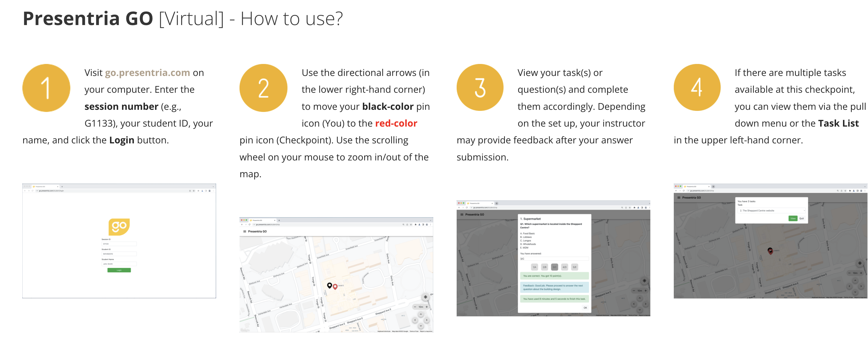Click the locate-me target button in step 2 map
868x339 pixels.
[425, 297]
